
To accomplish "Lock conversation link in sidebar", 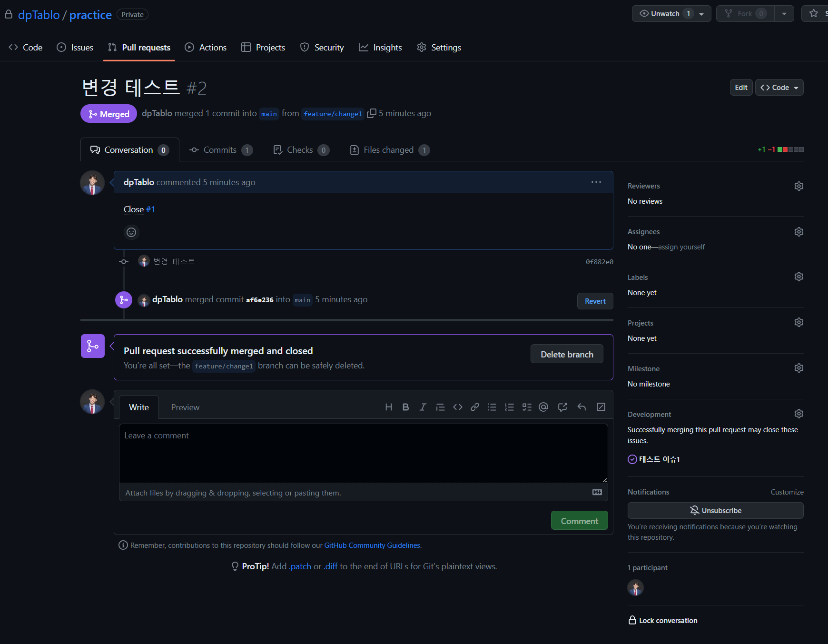I will [x=663, y=620].
